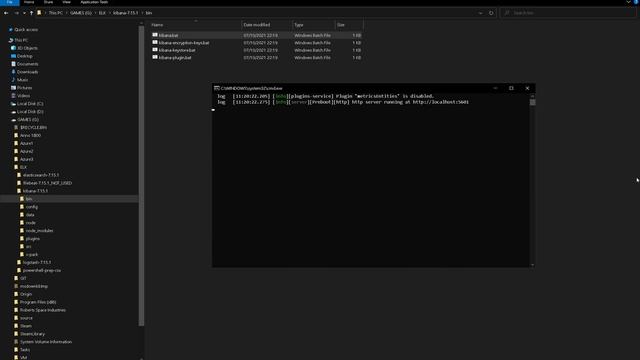
Task: Select This PC in navigation pane
Action: coord(21,40)
